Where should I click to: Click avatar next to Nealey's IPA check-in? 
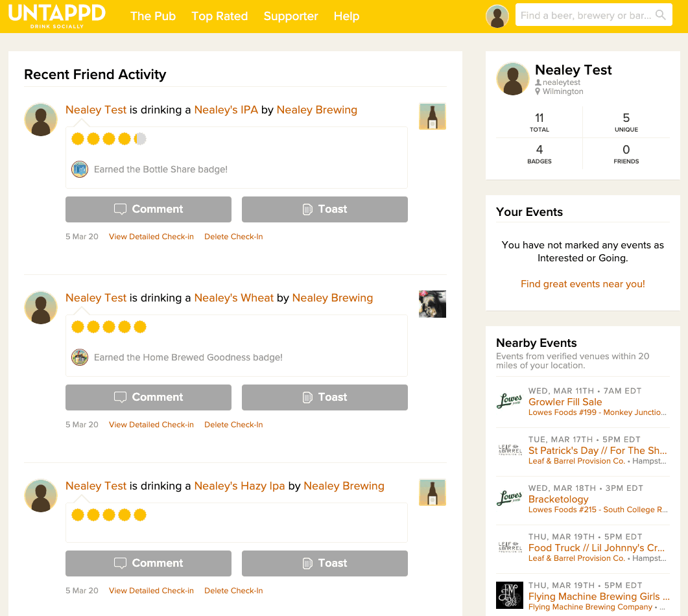pyautogui.click(x=41, y=120)
